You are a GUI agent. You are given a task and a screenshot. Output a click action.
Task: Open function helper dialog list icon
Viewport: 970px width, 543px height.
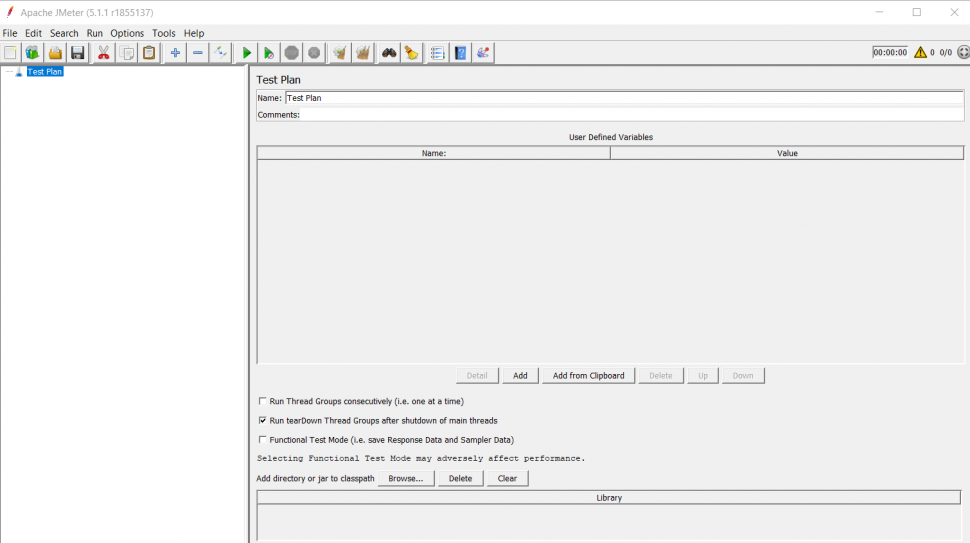pyautogui.click(x=437, y=53)
